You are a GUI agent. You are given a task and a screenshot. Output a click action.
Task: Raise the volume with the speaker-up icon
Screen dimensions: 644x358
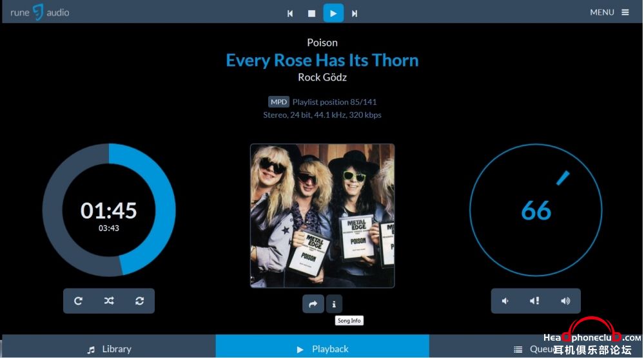click(565, 301)
